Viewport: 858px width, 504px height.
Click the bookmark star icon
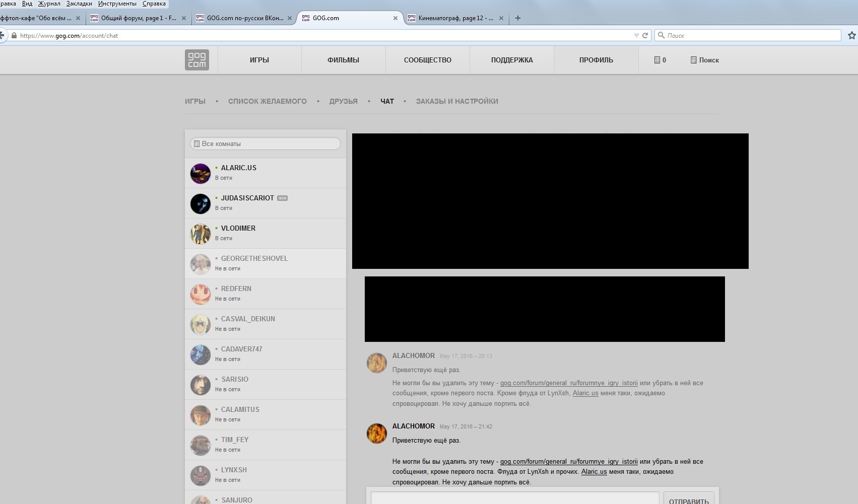click(851, 35)
